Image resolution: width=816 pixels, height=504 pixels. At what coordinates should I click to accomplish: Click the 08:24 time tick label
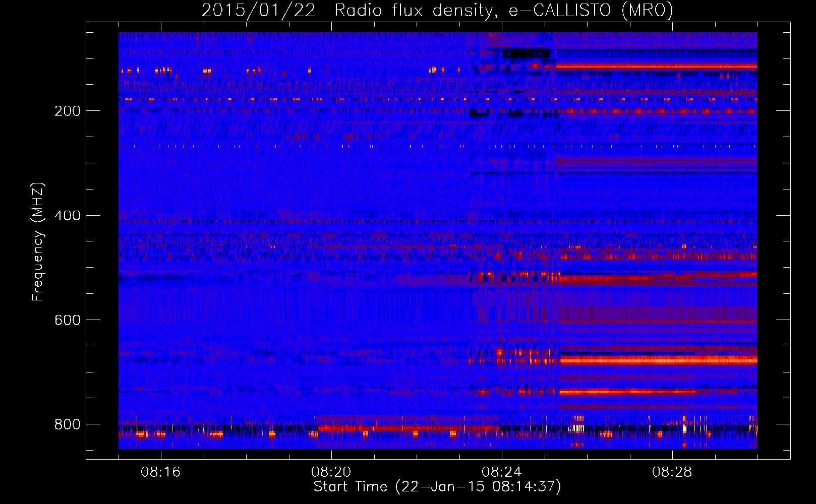(x=502, y=472)
